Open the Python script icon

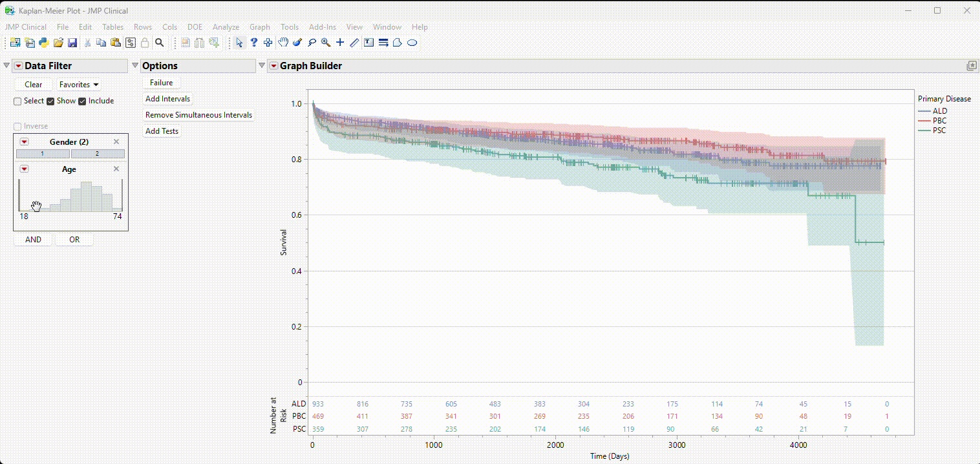click(44, 43)
